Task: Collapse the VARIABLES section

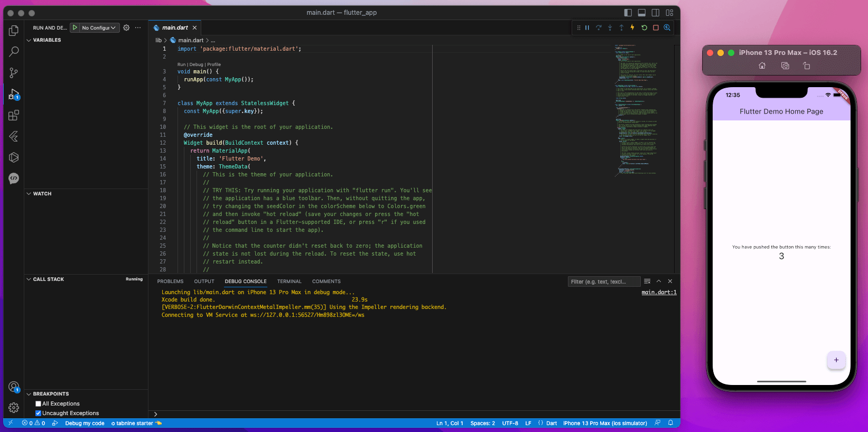Action: pos(46,40)
